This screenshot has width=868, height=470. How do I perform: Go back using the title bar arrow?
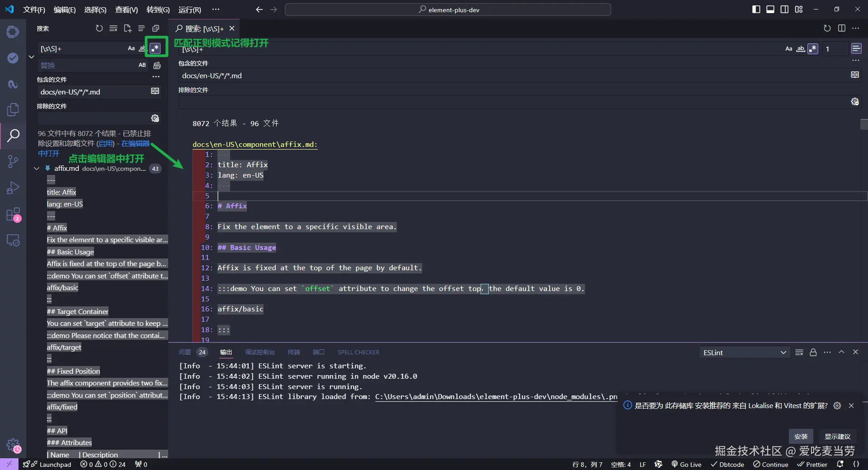tap(259, 9)
